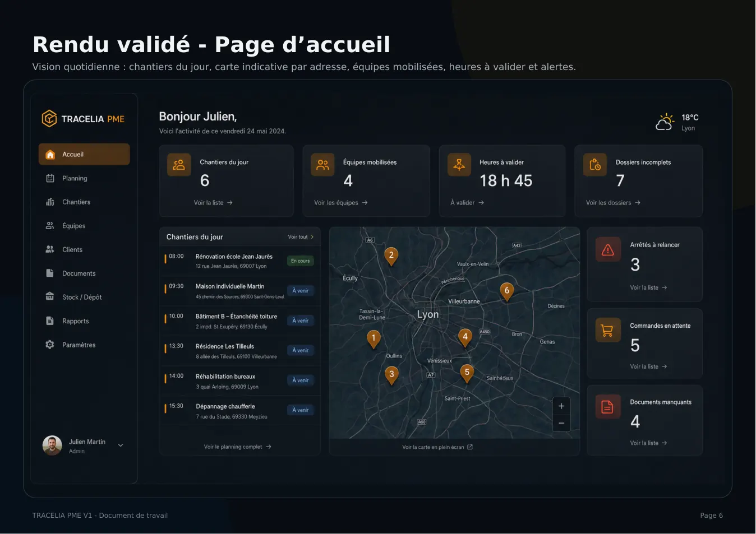Click map pin number 4
Image resolution: width=756 pixels, height=534 pixels.
tap(465, 337)
